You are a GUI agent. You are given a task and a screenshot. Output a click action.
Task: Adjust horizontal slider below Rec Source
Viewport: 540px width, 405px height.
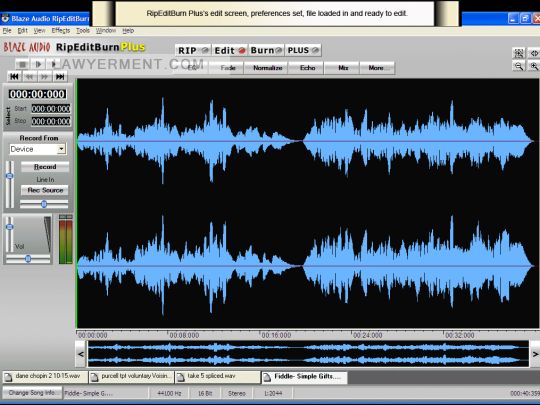coord(44,204)
